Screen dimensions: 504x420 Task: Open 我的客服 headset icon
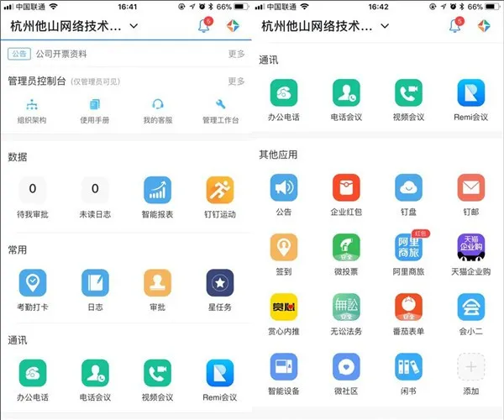158,111
